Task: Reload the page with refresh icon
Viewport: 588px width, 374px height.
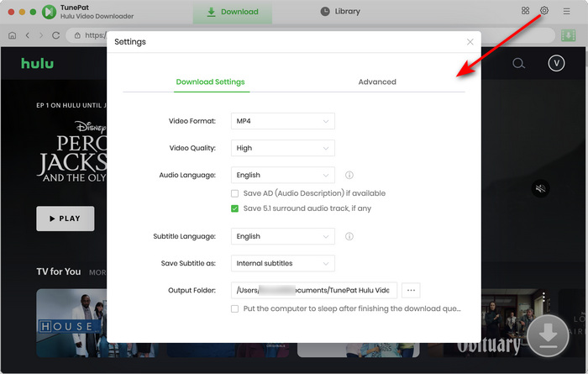Action: point(56,35)
